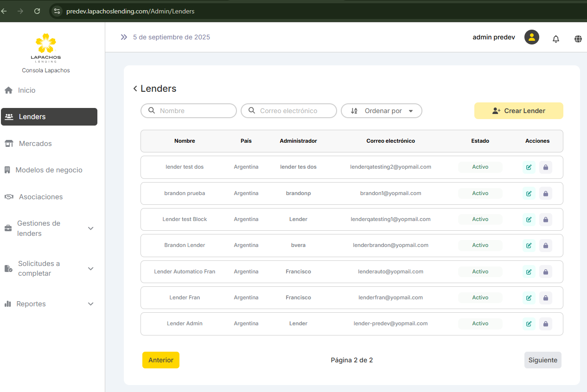Click back arrow beside Lenders title
587x392 pixels.
(135, 89)
